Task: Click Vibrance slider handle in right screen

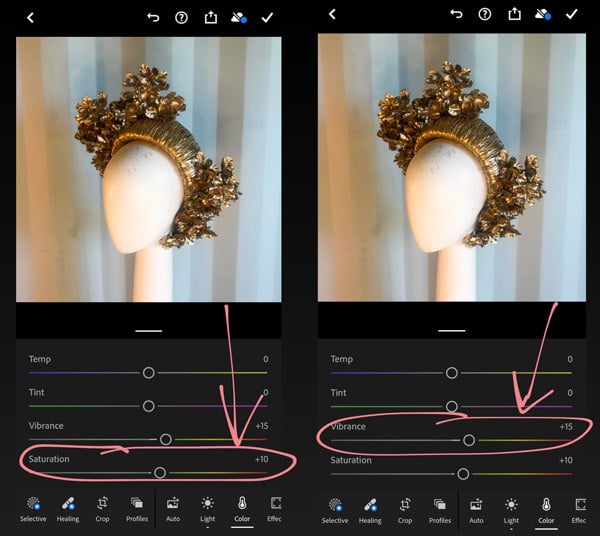Action: coord(469,440)
